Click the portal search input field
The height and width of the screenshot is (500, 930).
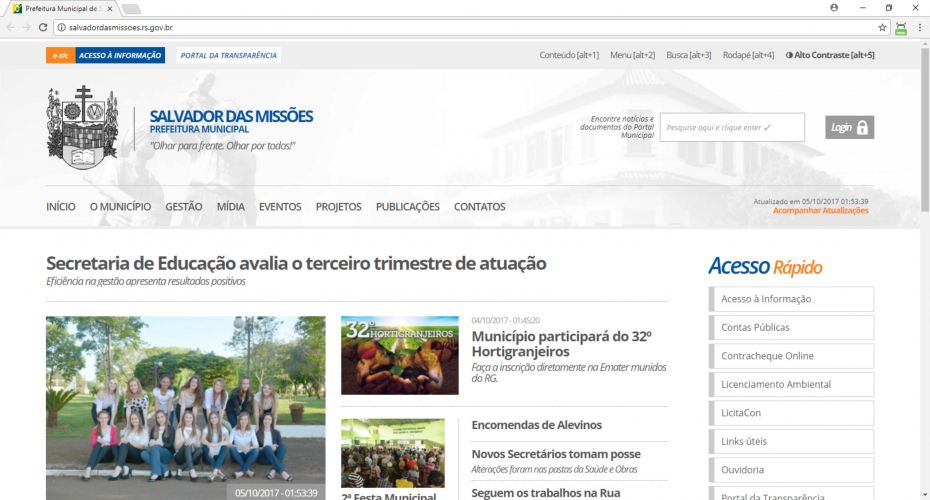tap(731, 127)
